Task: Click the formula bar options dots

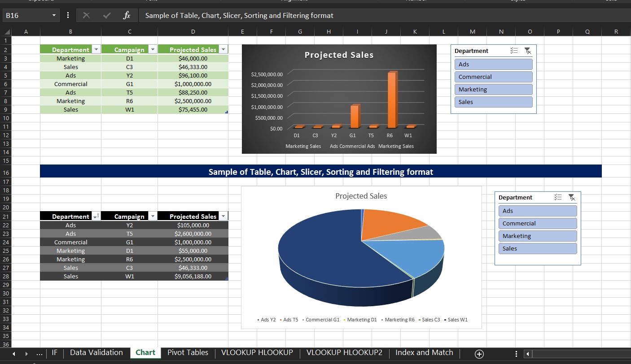Action: click(x=68, y=16)
